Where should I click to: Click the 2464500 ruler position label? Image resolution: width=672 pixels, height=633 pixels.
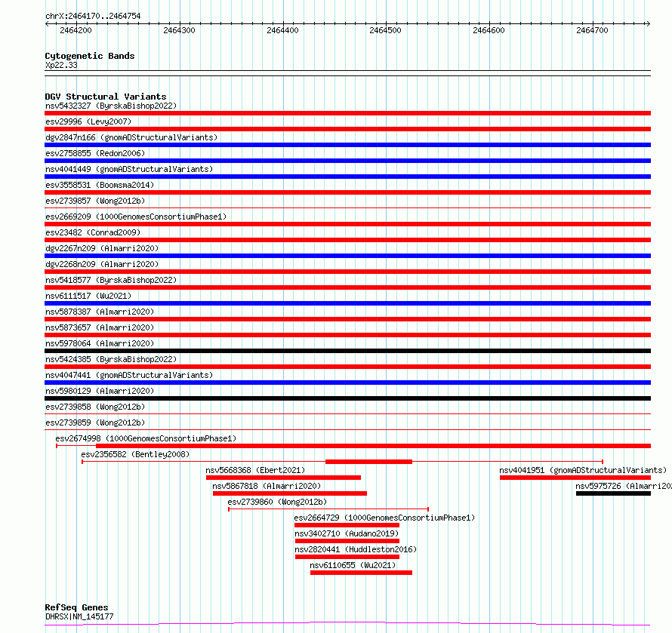click(385, 30)
